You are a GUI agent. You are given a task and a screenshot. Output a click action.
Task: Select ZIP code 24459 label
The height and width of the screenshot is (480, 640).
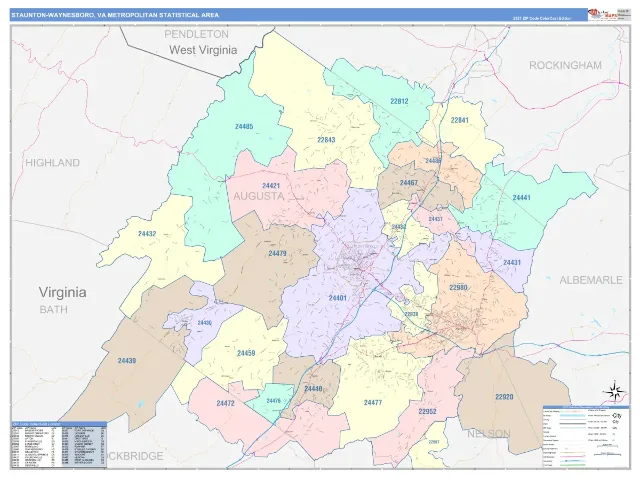tap(246, 353)
